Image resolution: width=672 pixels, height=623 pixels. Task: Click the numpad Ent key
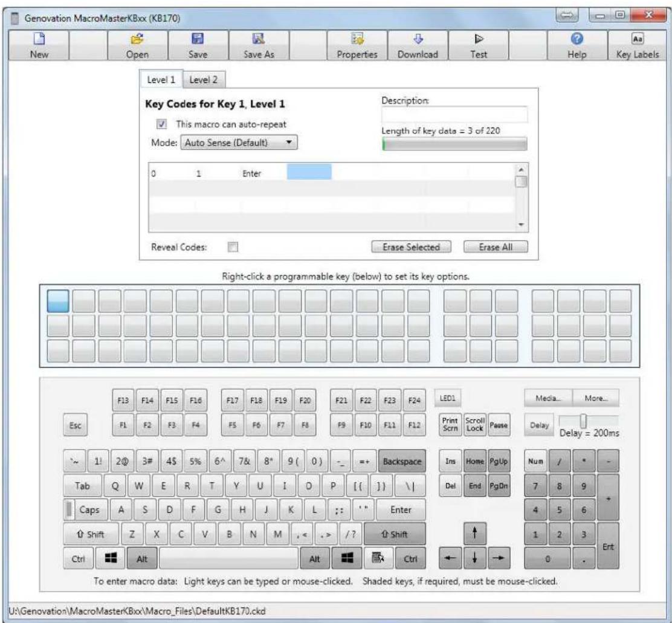click(608, 546)
